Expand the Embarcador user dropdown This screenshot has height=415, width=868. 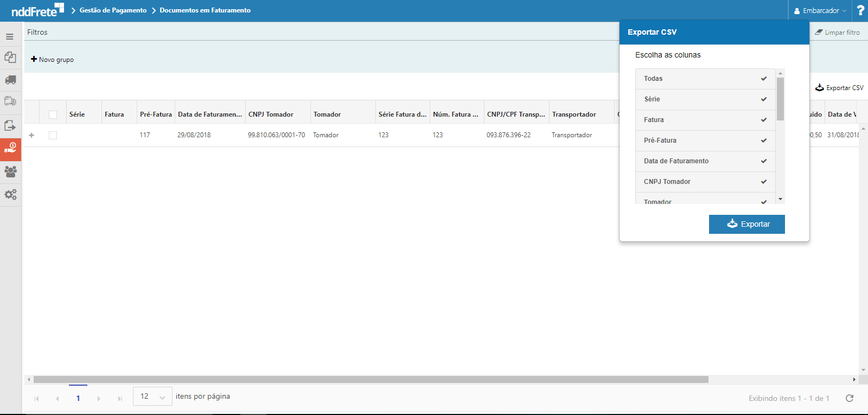(x=820, y=10)
